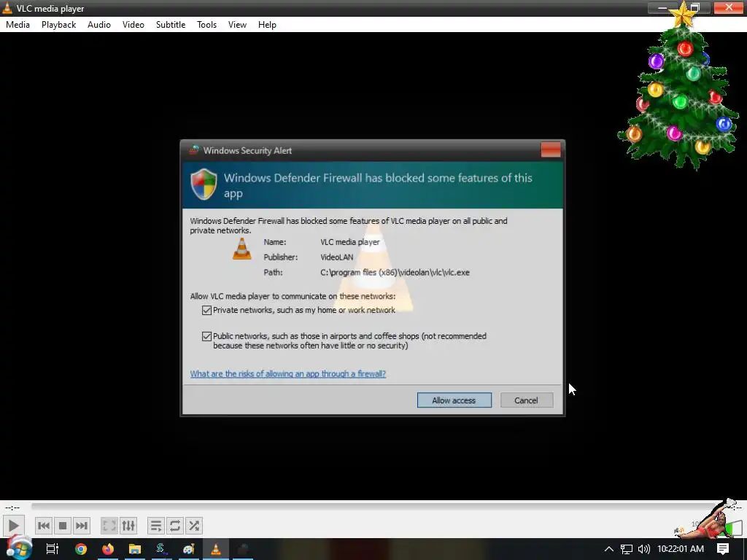This screenshot has width=747, height=560.
Task: Open the Media menu
Action: click(18, 25)
